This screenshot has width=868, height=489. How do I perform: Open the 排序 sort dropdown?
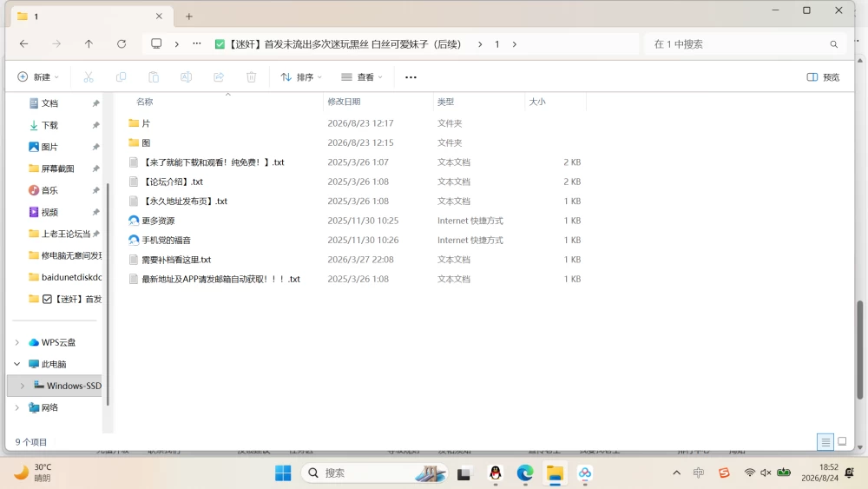(x=301, y=77)
